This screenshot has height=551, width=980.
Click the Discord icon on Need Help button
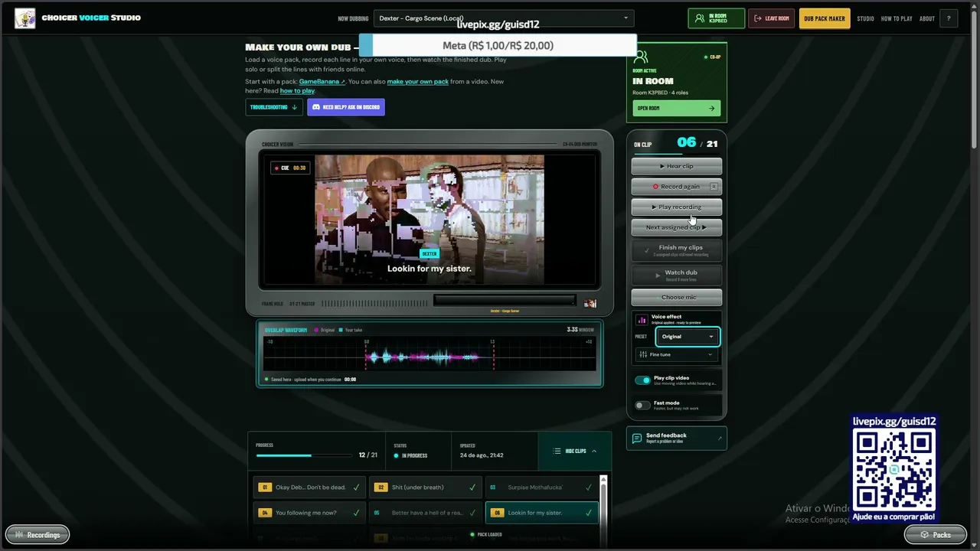(316, 107)
